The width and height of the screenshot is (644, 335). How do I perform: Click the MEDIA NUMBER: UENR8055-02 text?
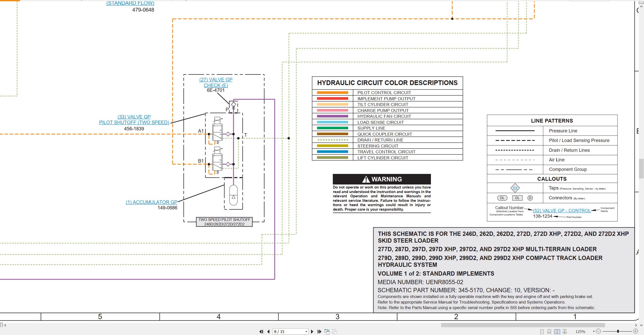(x=420, y=282)
